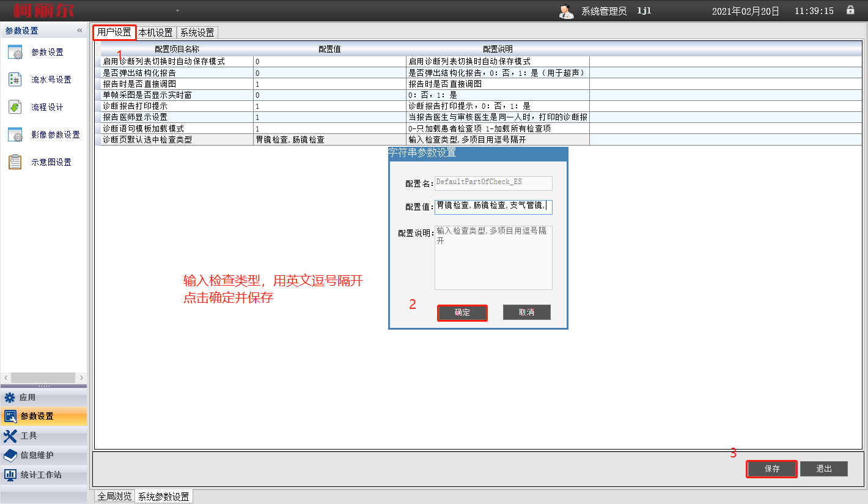Select the 诊断语句模板加载模式 table row
This screenshot has height=504, width=868.
[177, 129]
